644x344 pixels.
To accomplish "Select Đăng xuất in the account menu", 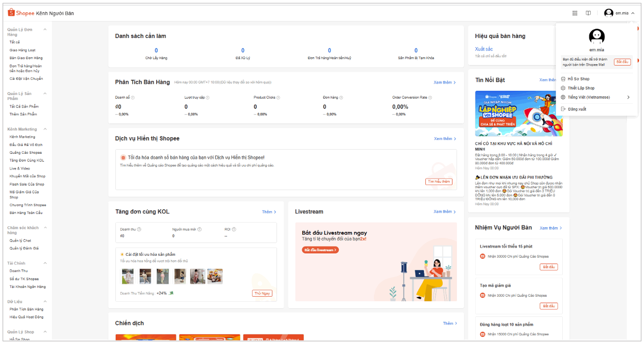I will click(x=576, y=109).
